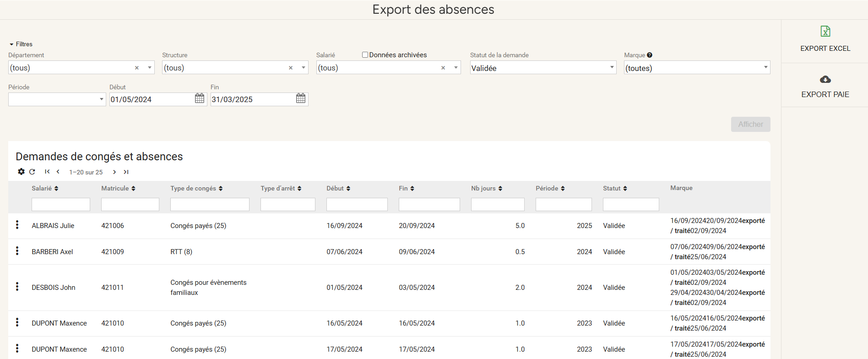Expand the Structure dropdown arrow

(303, 68)
